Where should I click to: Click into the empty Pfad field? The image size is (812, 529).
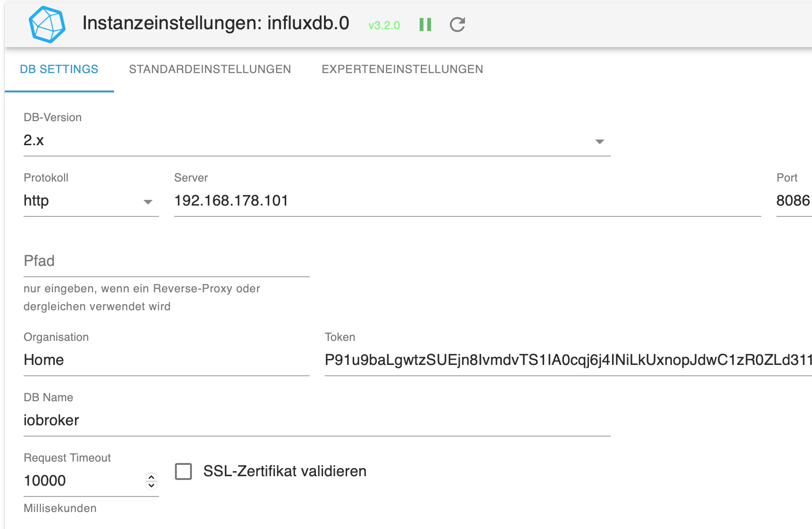pyautogui.click(x=166, y=262)
